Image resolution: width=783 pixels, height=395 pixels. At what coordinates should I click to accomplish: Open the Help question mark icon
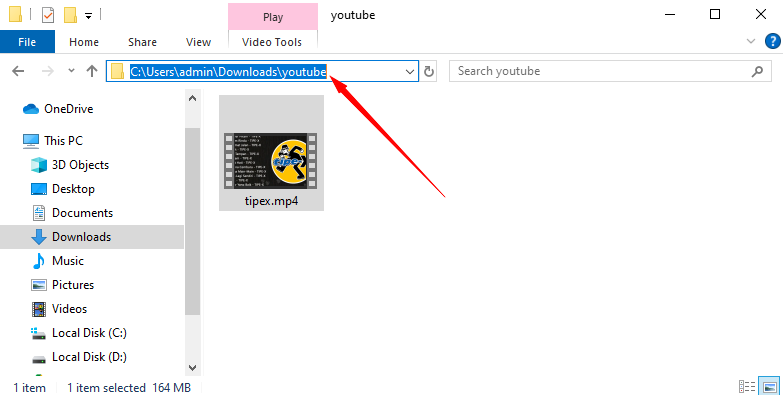773,41
